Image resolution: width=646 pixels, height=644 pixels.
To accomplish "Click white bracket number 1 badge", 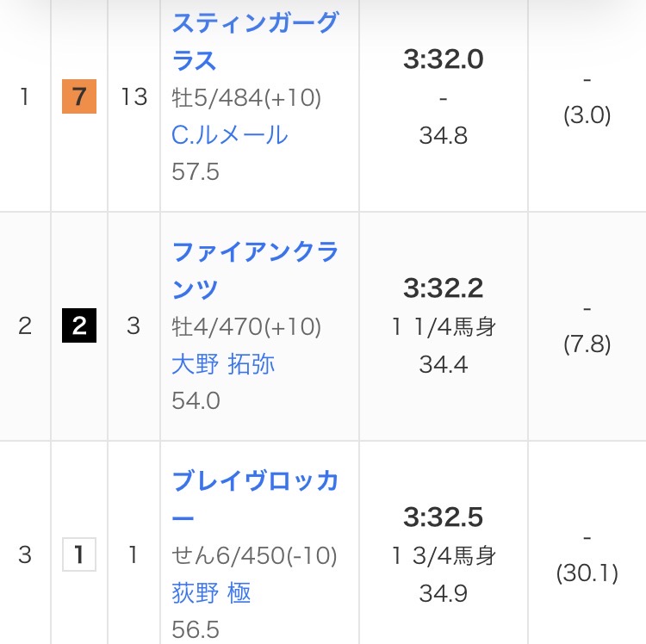I will point(79,555).
